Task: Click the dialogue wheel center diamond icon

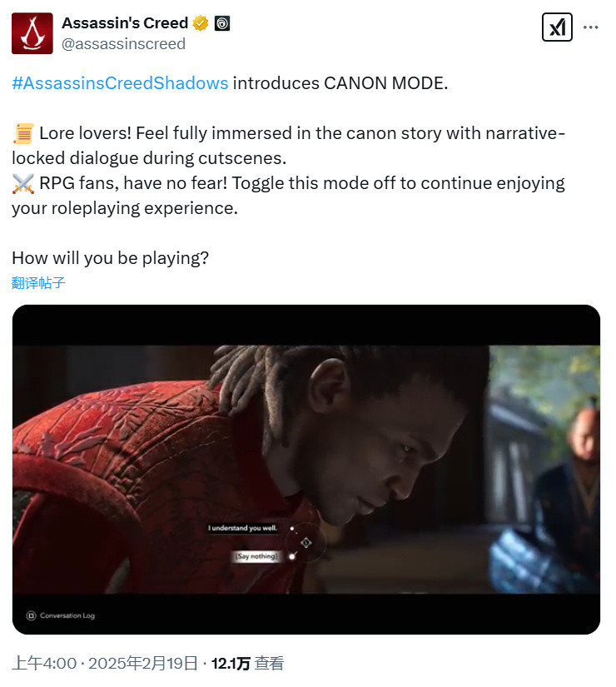Action: pos(306,543)
